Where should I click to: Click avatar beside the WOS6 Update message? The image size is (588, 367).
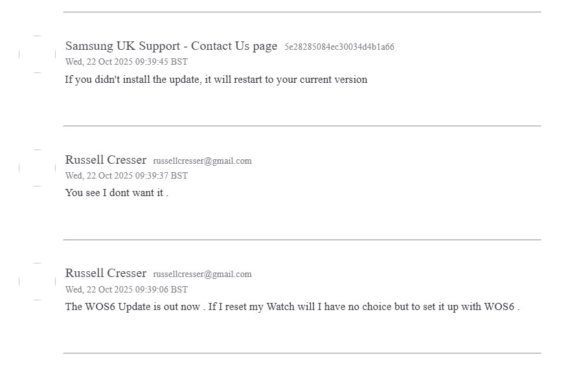(x=37, y=282)
